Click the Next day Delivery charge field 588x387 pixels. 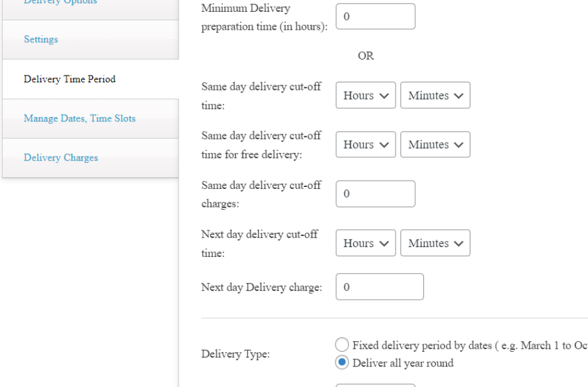pos(379,286)
